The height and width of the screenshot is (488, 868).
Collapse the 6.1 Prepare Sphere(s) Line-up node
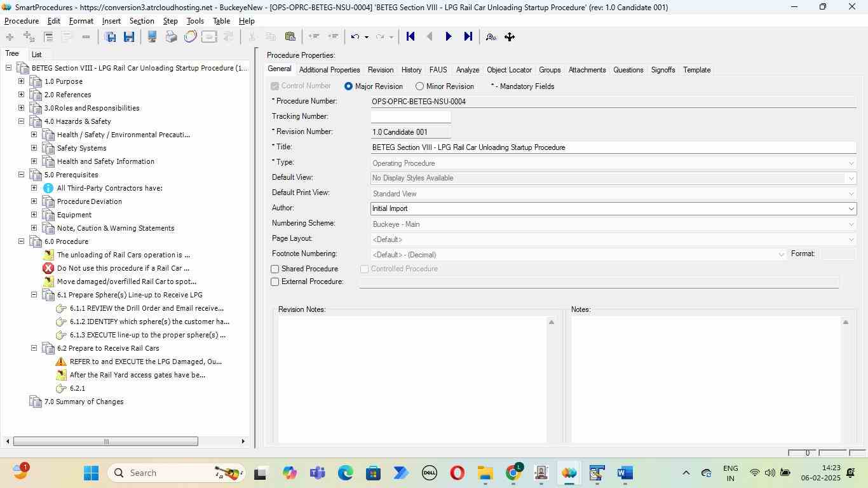(x=34, y=295)
